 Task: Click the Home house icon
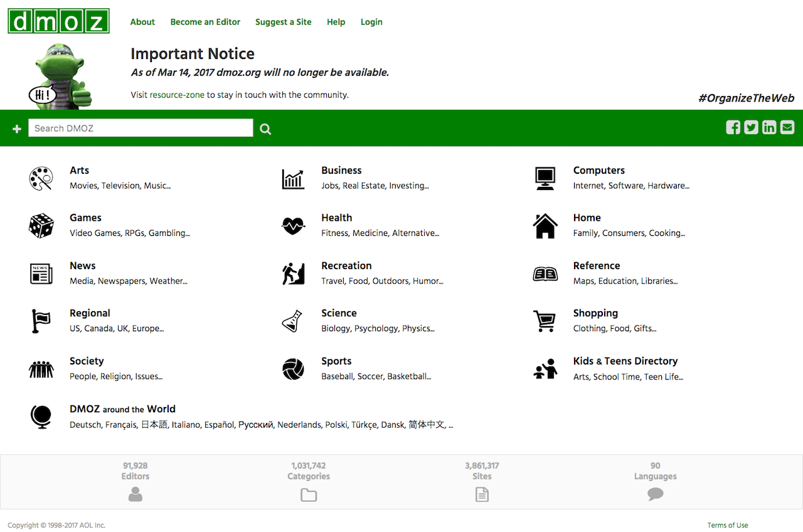click(x=545, y=226)
